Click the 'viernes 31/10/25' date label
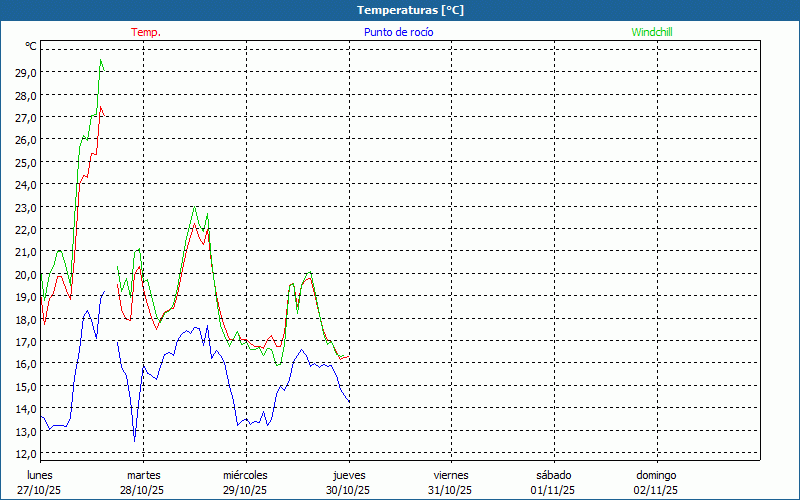 pos(451,483)
